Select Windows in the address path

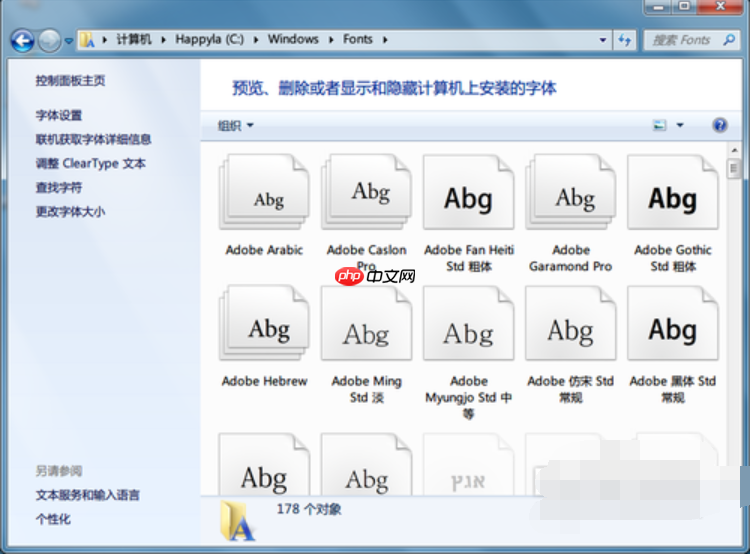pos(293,39)
